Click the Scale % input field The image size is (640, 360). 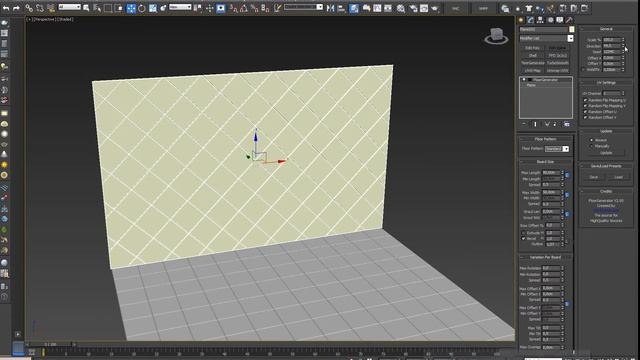[x=611, y=40]
